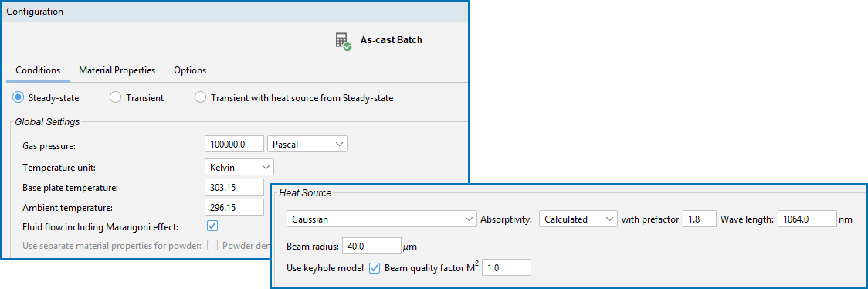The height and width of the screenshot is (289, 868).
Task: Click the As-cast Batch title text
Action: [392, 40]
